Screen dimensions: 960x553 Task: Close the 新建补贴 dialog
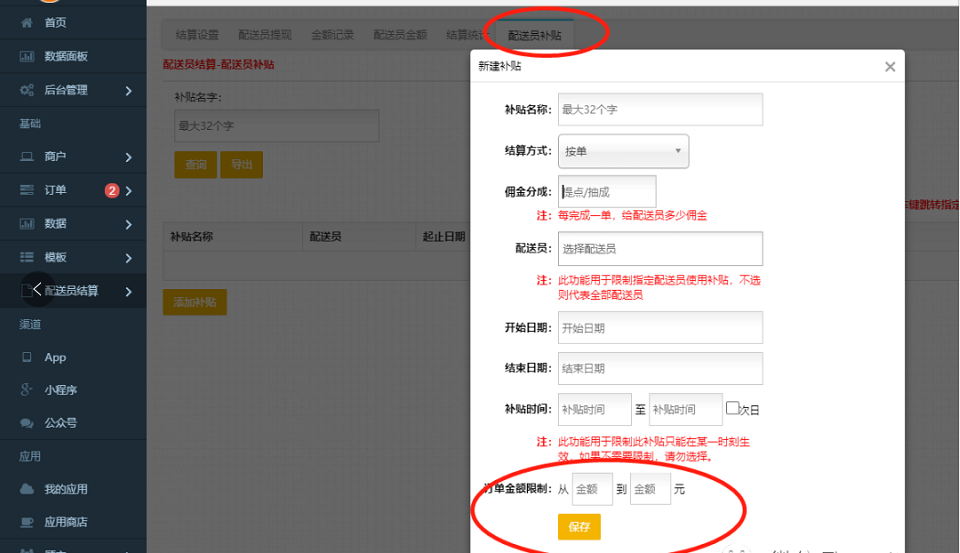coord(890,67)
